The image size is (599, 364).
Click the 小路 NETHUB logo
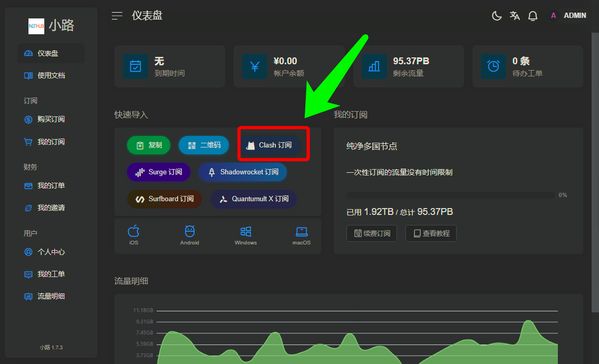52,26
